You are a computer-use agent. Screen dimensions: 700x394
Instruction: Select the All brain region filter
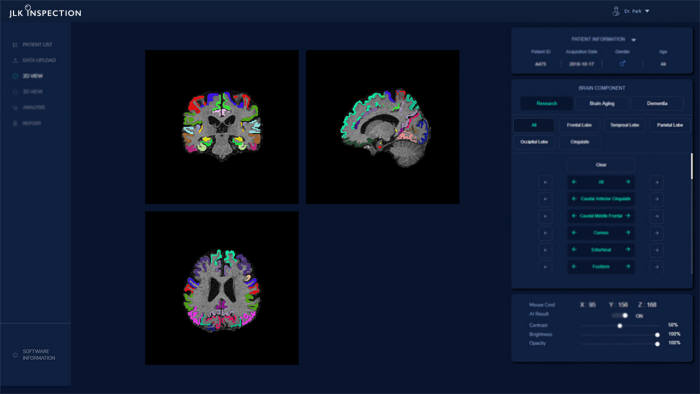click(x=534, y=125)
